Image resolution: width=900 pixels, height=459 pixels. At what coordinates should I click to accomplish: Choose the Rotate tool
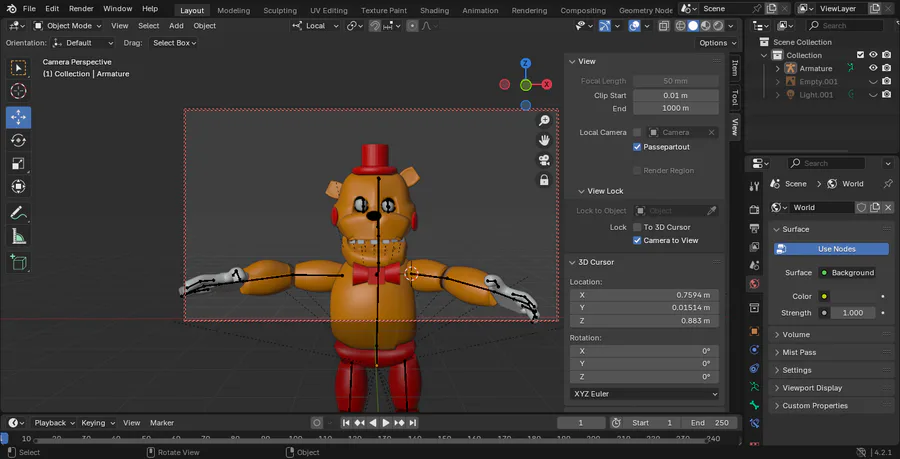tap(18, 141)
